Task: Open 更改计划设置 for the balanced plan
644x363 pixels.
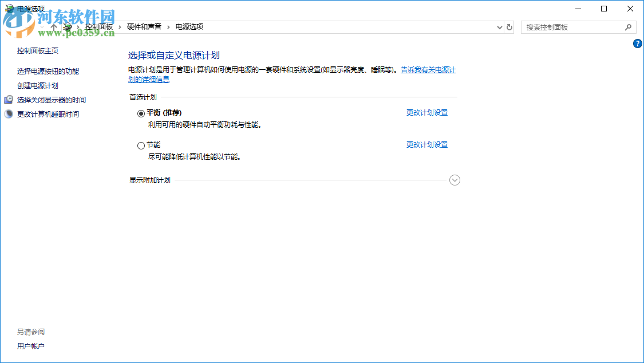Action: 427,112
